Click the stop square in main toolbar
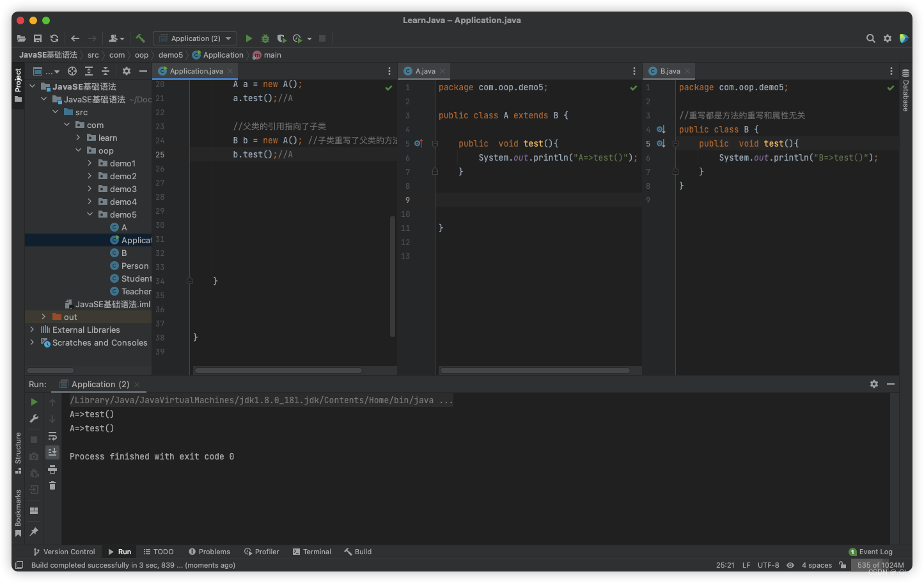This screenshot has width=924, height=583. [x=322, y=38]
